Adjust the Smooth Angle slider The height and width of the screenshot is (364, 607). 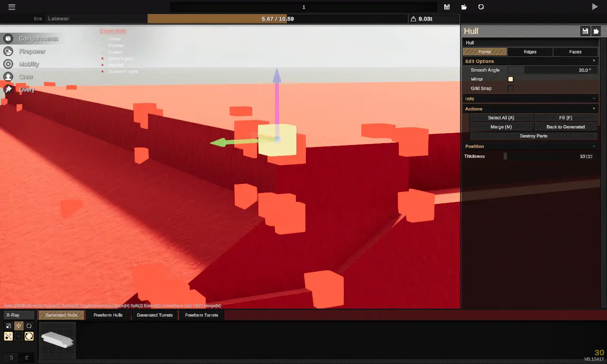[553, 70]
